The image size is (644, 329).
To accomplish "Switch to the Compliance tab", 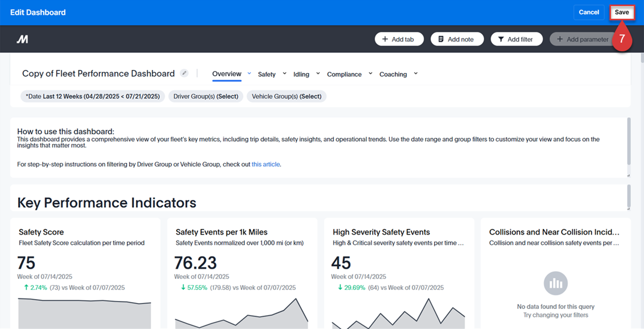I will point(345,74).
